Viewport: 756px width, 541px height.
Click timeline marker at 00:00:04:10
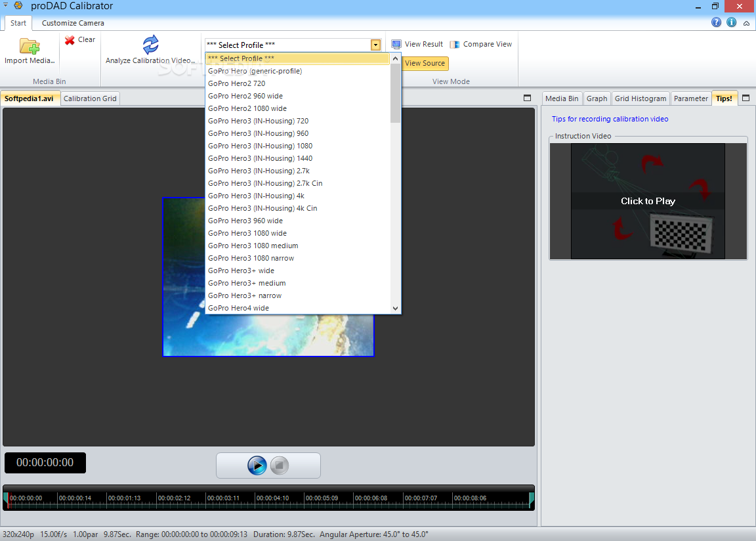point(274,498)
